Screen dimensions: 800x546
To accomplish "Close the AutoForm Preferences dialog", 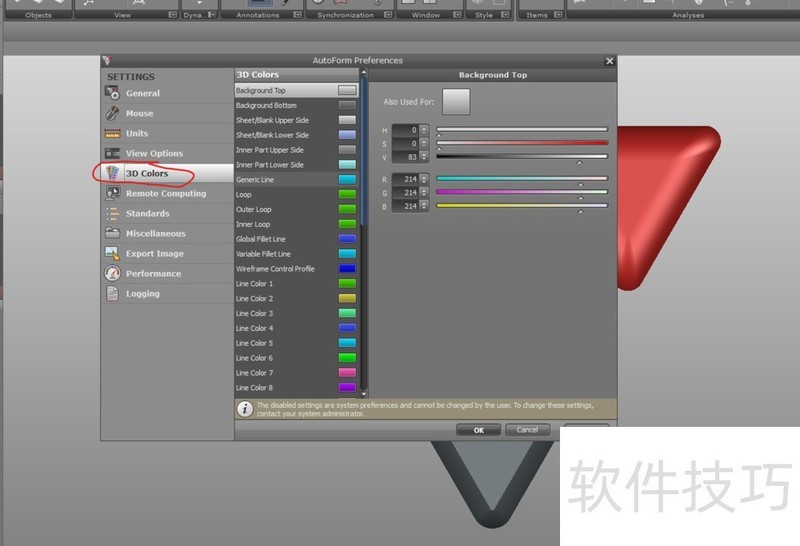I will click(x=609, y=61).
